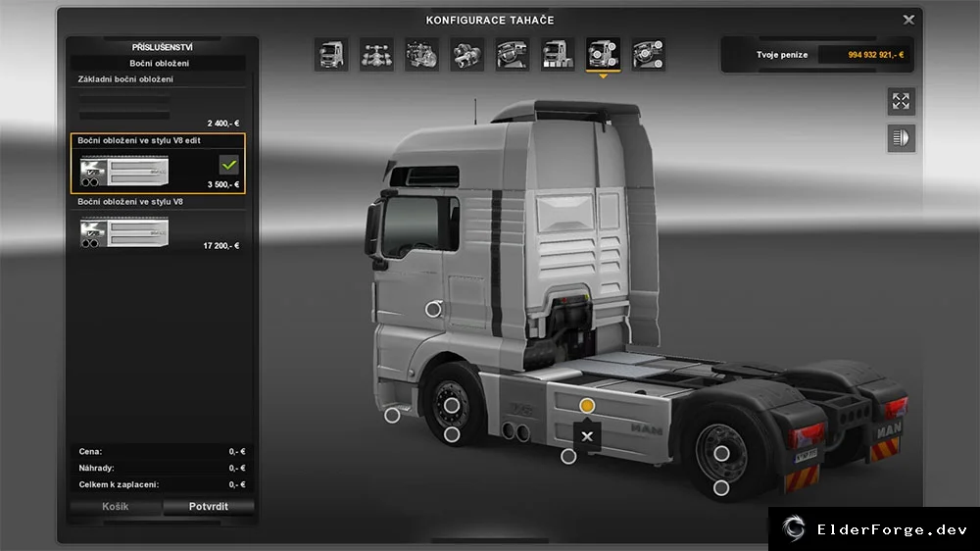Select the front bumper accessory node

tap(392, 415)
